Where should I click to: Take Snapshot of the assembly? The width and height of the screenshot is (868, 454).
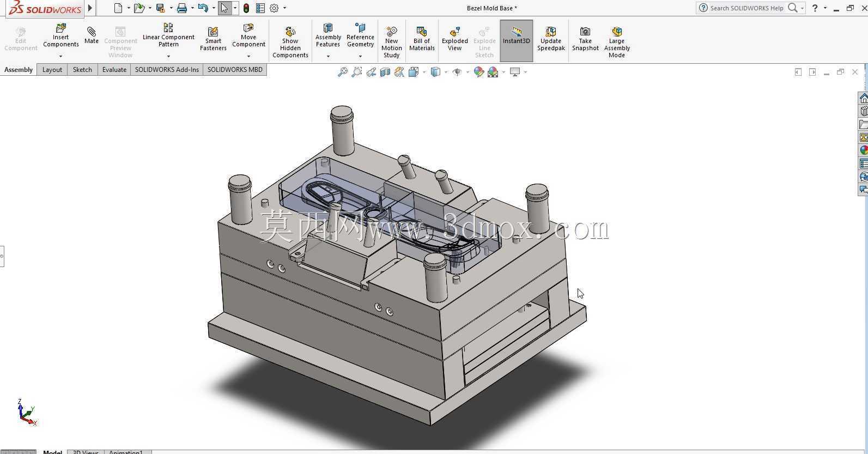tap(585, 39)
